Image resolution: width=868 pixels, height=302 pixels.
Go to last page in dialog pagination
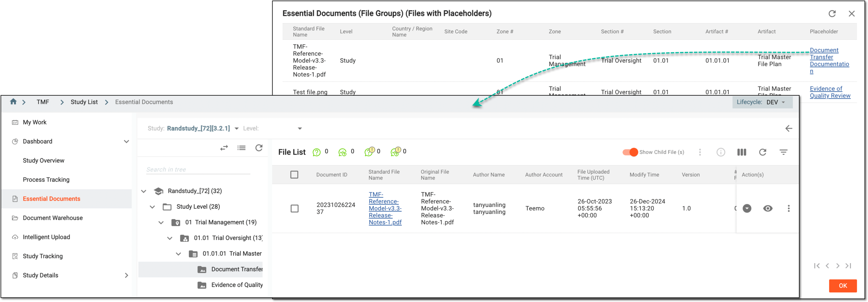coord(848,266)
